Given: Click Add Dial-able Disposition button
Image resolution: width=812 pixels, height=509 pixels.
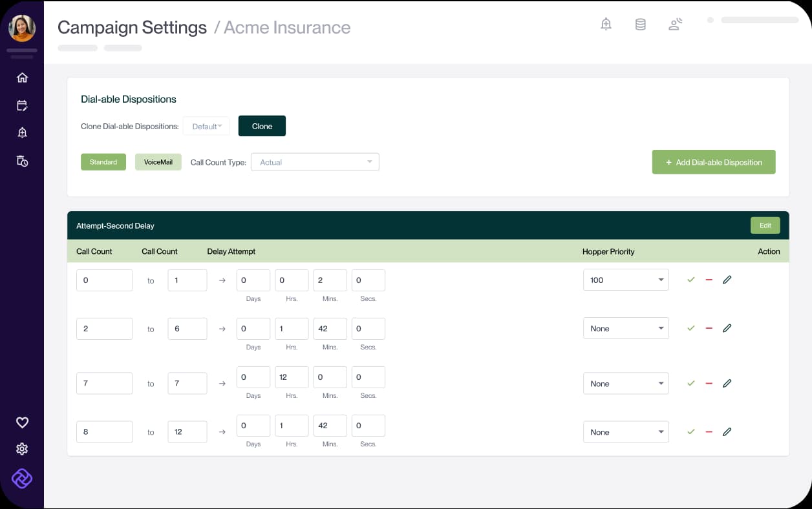Looking at the screenshot, I should click(x=713, y=162).
